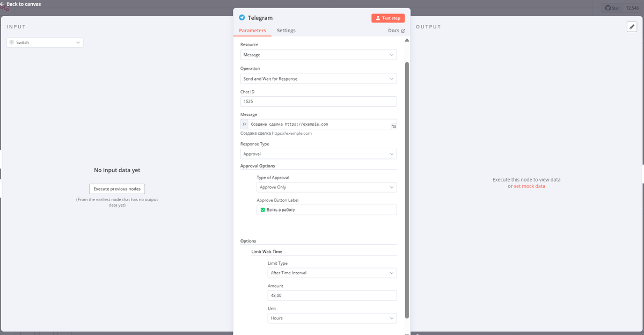Click the earliest node hint text under button

coord(117,202)
